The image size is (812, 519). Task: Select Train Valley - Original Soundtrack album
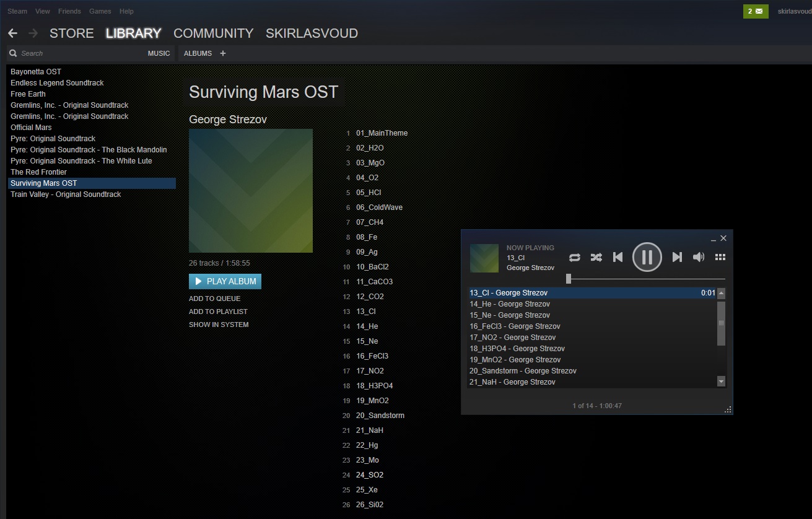tap(92, 194)
